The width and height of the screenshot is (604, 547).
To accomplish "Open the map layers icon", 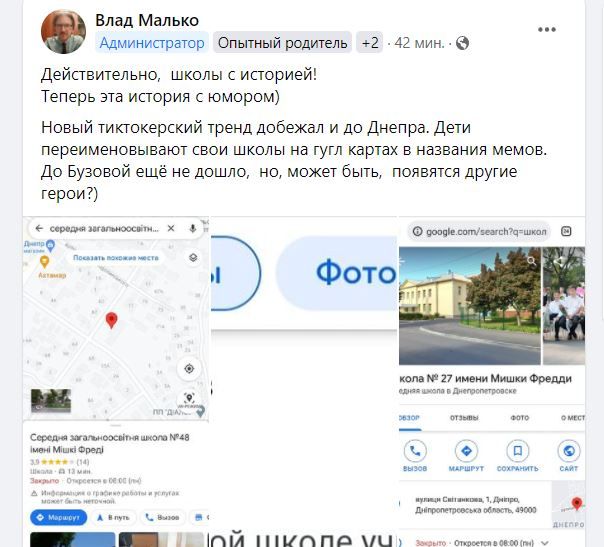I will coord(193,257).
